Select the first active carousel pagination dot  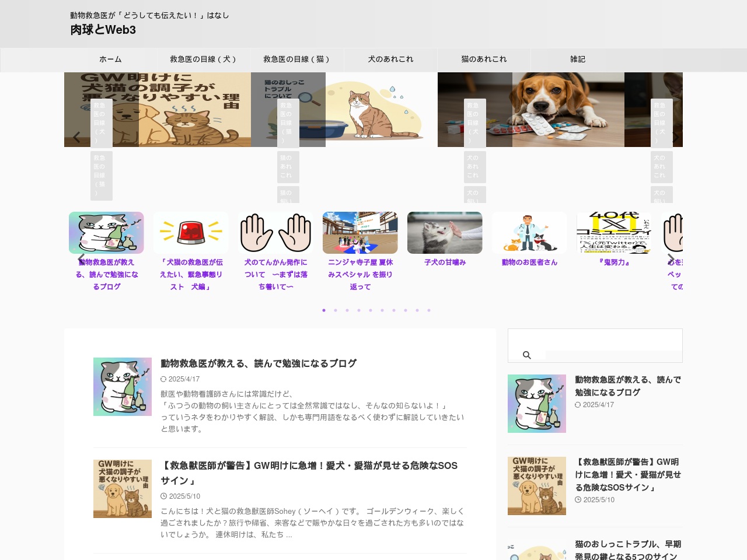324,310
